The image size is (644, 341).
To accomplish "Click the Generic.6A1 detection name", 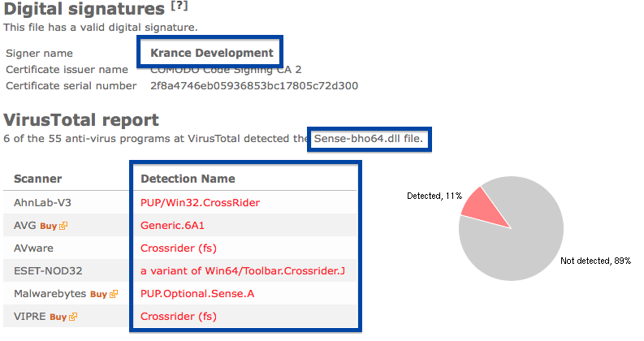I will pos(172,226).
